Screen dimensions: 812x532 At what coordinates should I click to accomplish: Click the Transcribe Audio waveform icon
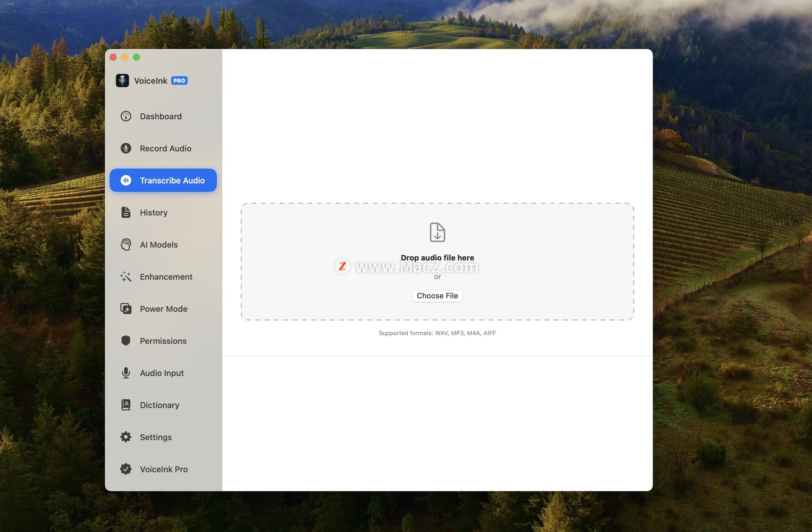coord(126,180)
